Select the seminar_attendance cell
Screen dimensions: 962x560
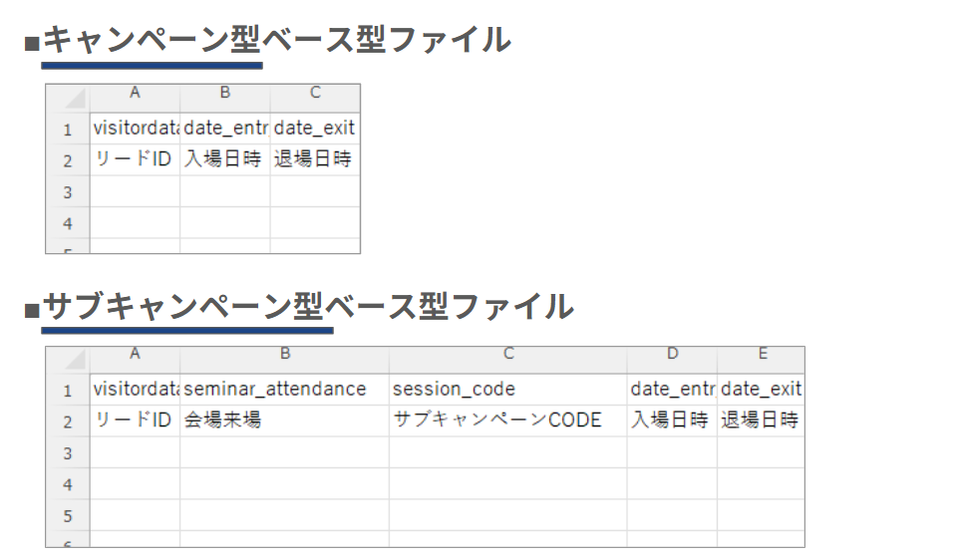click(285, 389)
